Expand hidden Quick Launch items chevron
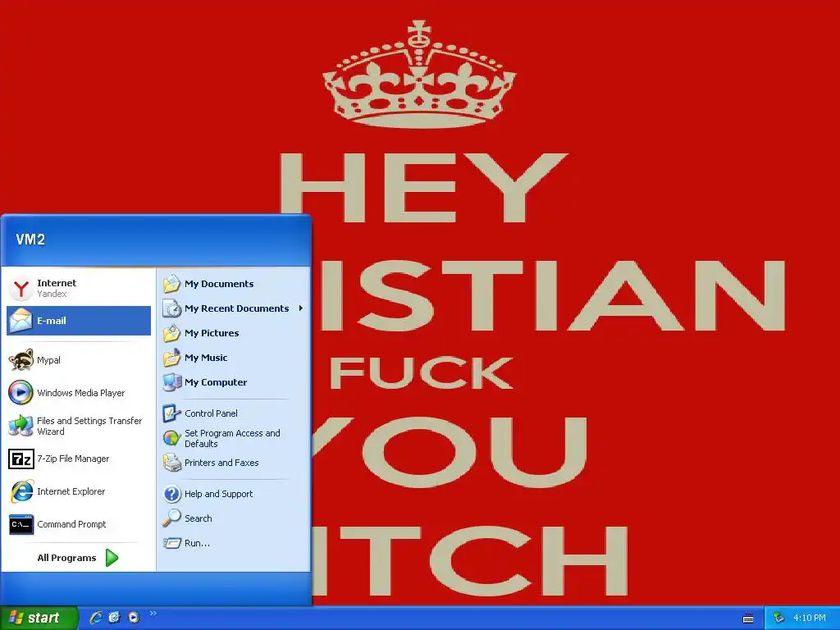Screen dimensions: 840x630 (153, 614)
